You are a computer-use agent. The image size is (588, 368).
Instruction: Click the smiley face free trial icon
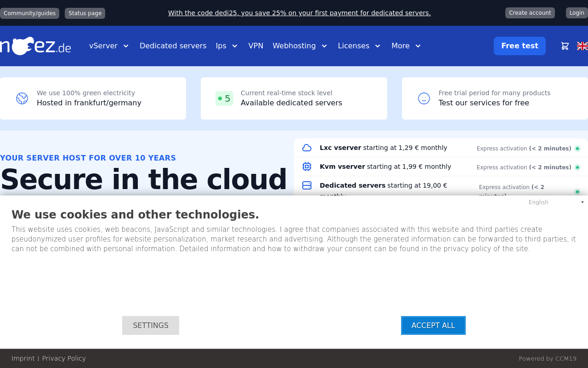[x=424, y=98]
